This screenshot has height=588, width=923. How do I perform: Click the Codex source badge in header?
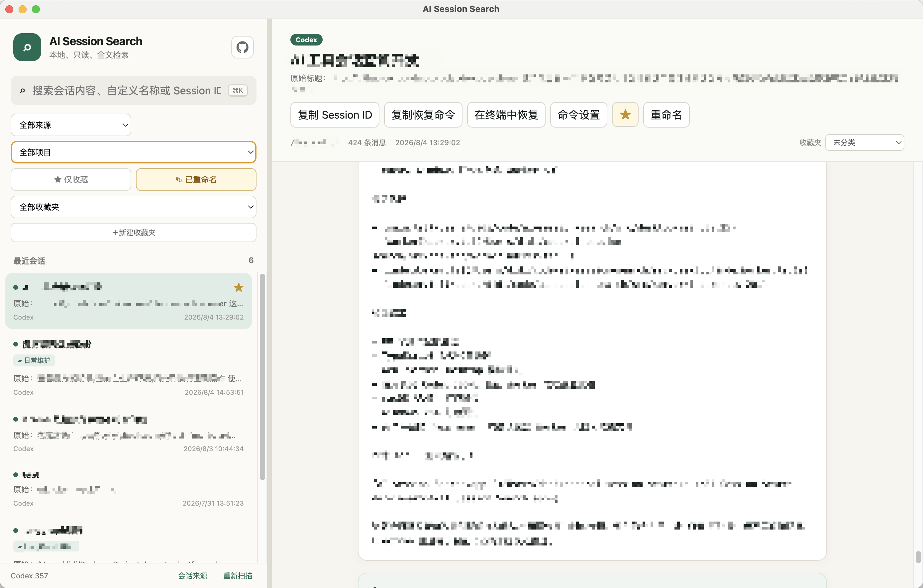pos(306,40)
